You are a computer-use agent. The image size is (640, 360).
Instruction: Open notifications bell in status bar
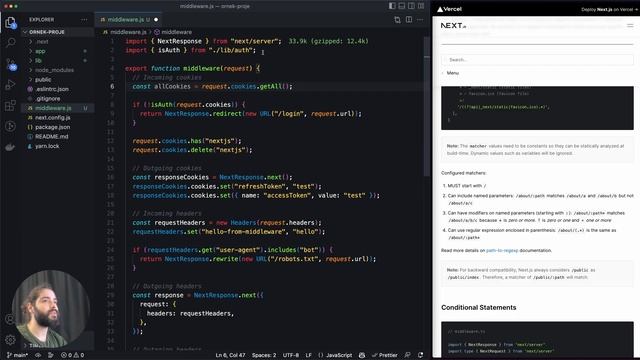click(x=420, y=355)
